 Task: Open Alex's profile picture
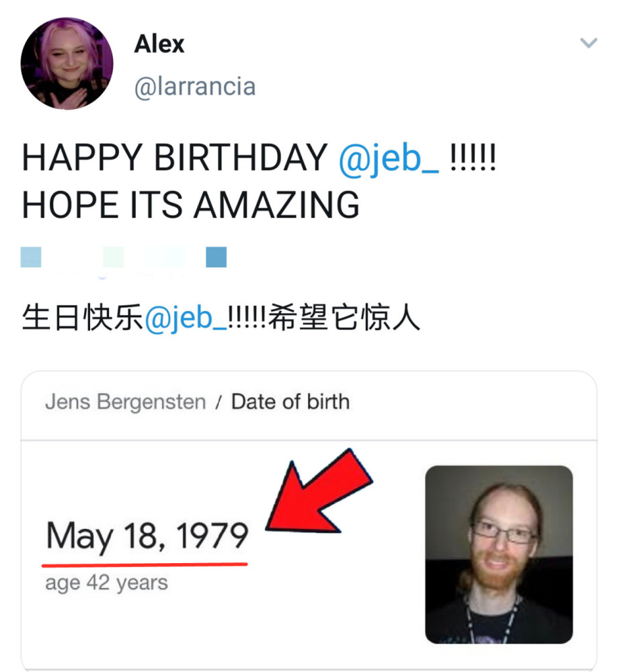point(67,63)
